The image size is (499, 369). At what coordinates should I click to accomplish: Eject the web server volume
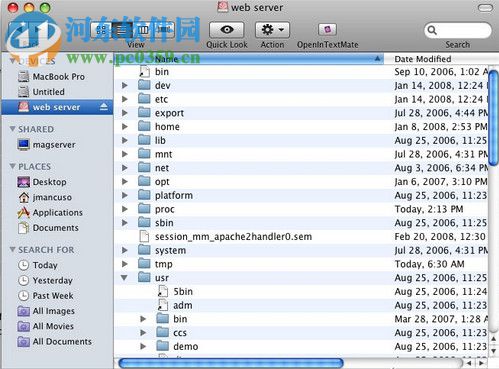click(x=104, y=107)
